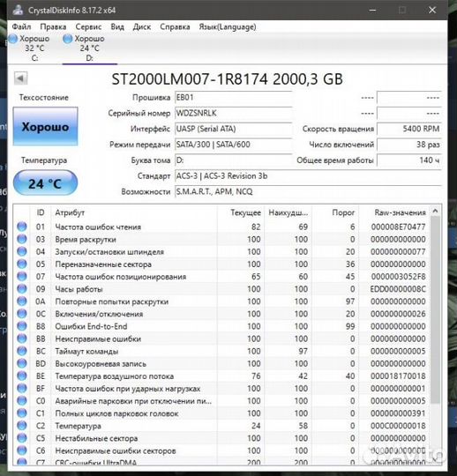Click status icon for C2 Температура row

coord(22,426)
